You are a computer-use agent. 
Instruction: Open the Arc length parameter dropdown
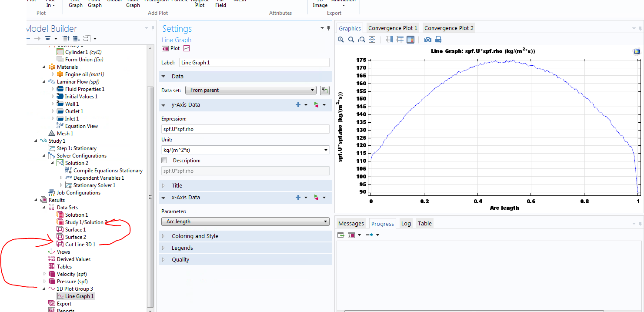[245, 221]
